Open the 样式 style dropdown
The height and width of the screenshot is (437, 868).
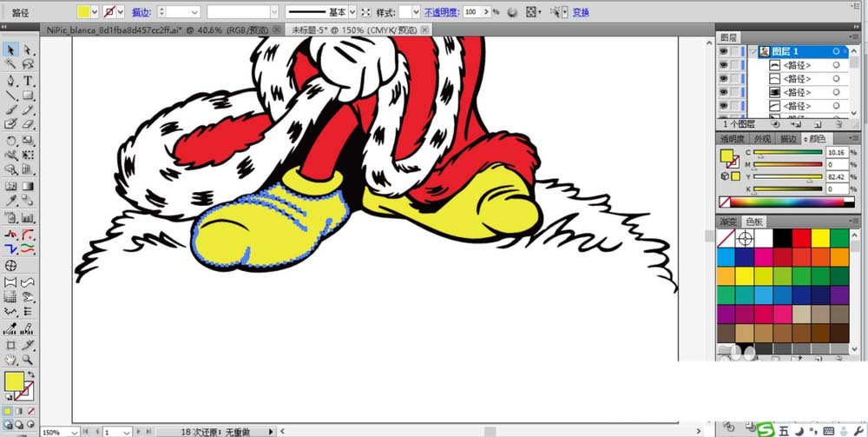tap(416, 12)
